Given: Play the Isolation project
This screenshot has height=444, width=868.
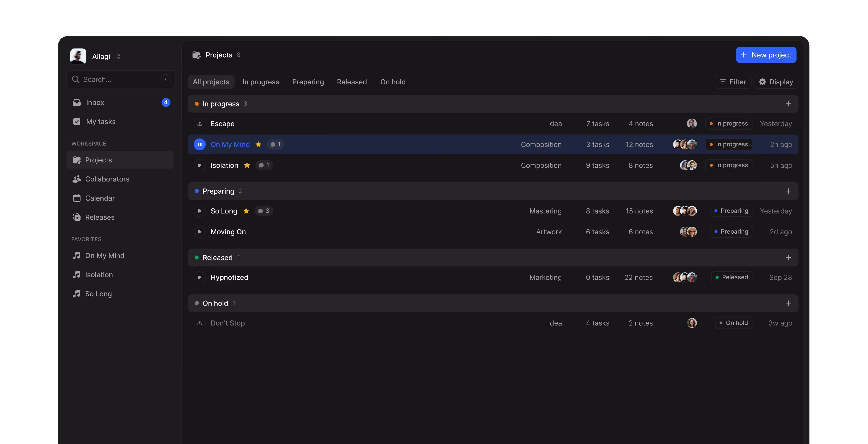Looking at the screenshot, I should 199,165.
